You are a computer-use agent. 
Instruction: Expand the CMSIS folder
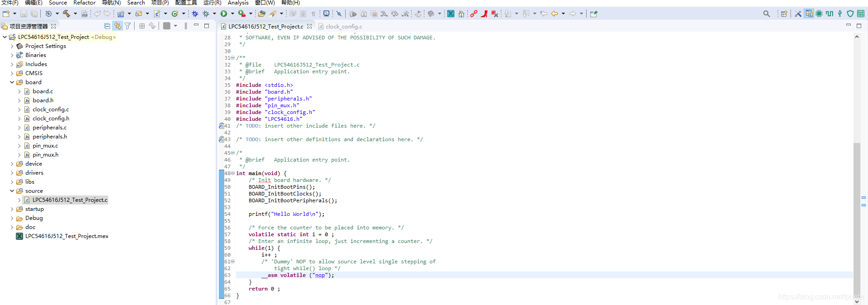pos(12,73)
